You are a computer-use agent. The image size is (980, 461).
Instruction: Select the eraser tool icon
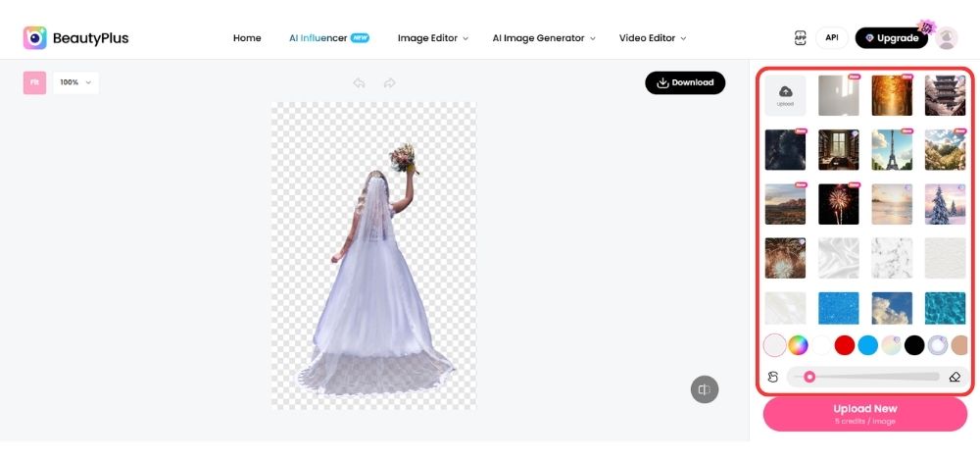[x=955, y=377]
